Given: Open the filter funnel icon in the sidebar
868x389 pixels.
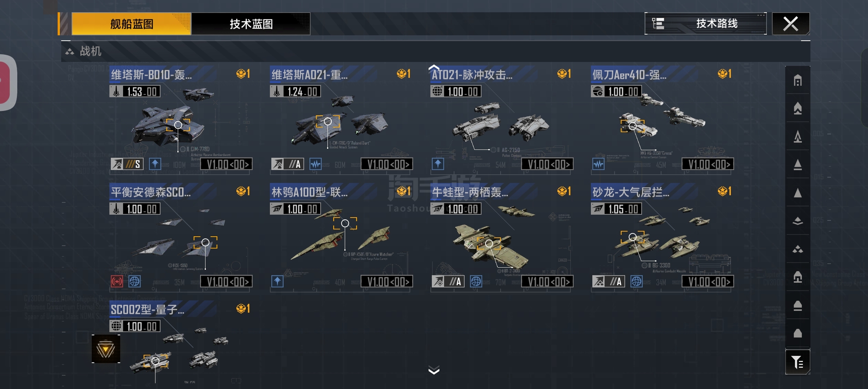Looking at the screenshot, I should point(797,362).
